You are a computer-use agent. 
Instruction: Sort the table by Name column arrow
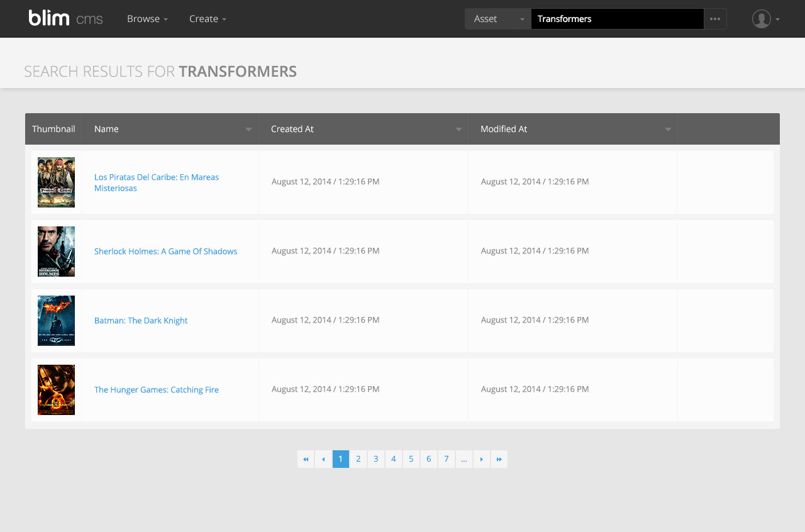pos(248,130)
